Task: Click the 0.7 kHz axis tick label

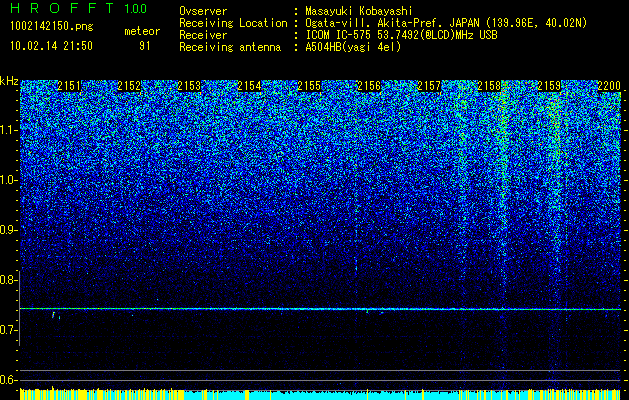Action: pyautogui.click(x=9, y=330)
